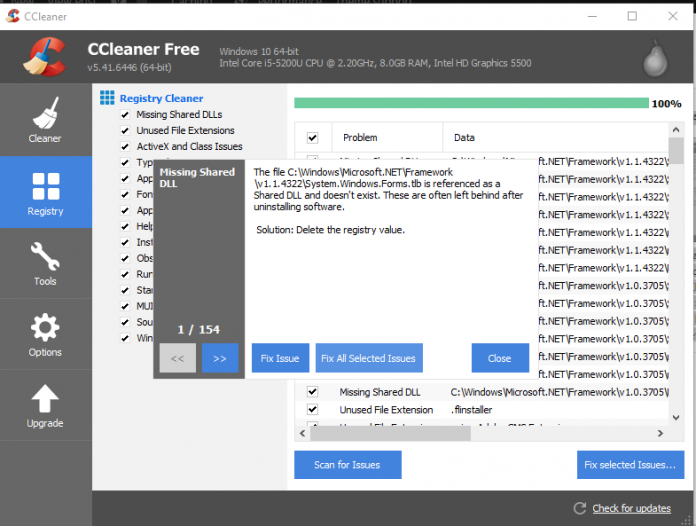Screen dimensions: 696x526
Task: Click the '.flinstaller' data cell
Action: pos(471,410)
